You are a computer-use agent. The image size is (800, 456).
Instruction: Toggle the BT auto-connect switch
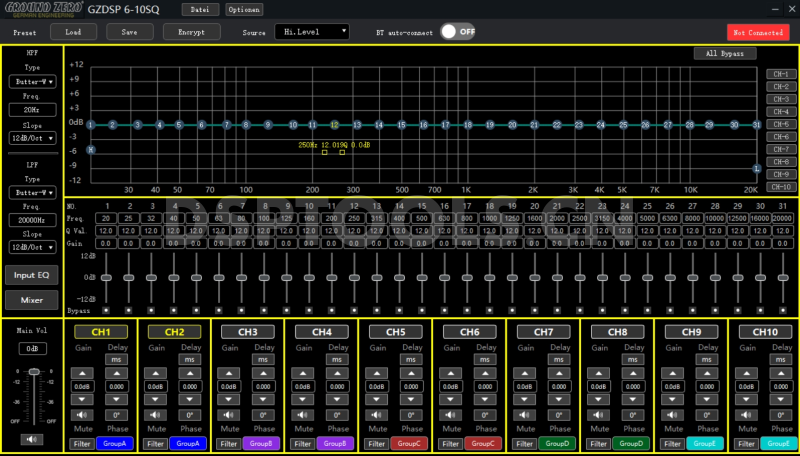458,31
